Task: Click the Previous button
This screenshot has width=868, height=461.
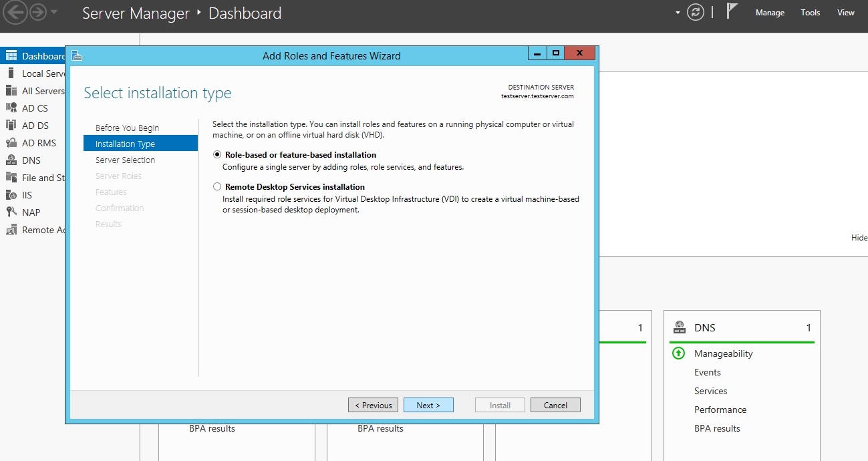Action: click(373, 405)
